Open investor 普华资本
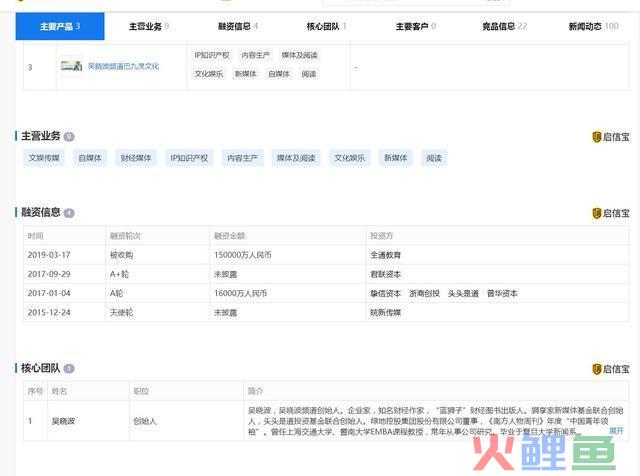Screen dimensions: 640x476 pyautogui.click(x=502, y=294)
